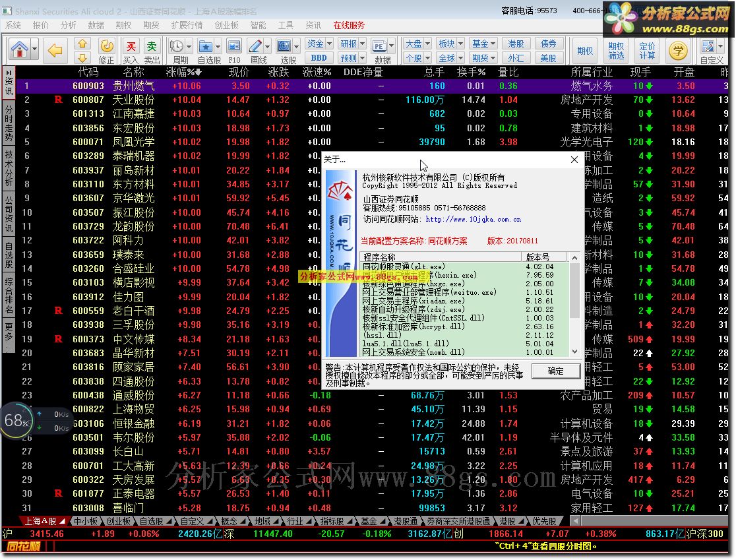This screenshot has height=560, width=736.
Task: Open the F10 company info icon
Action: [233, 46]
